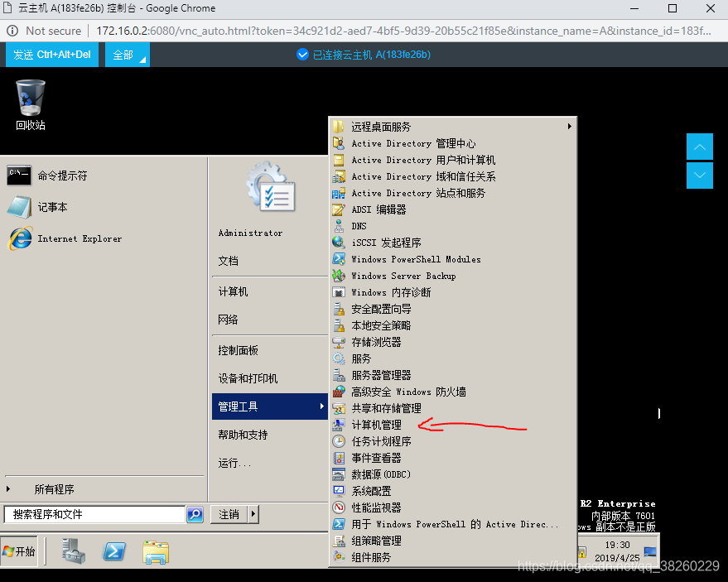Click the Not secure site info indicator
728x582 pixels.
(x=45, y=31)
